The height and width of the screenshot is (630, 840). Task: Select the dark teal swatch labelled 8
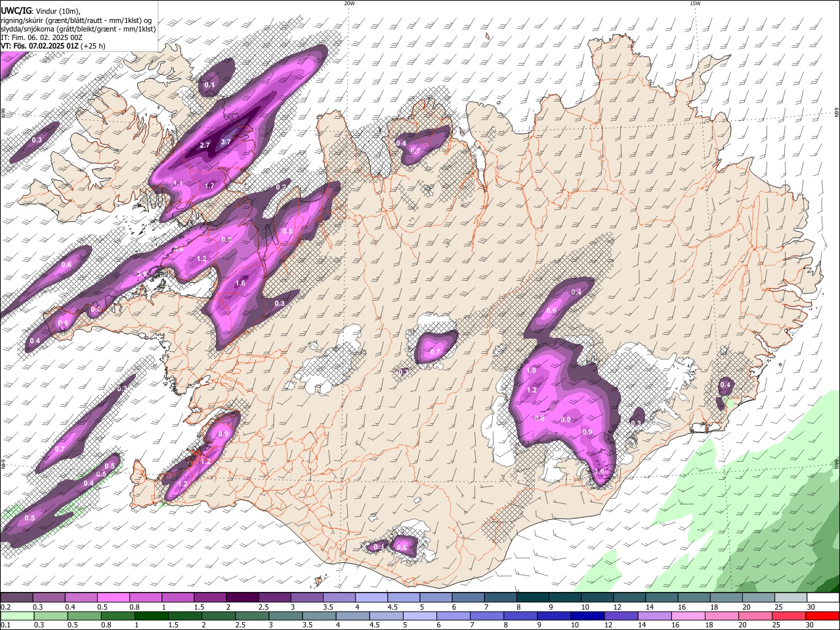(533, 598)
